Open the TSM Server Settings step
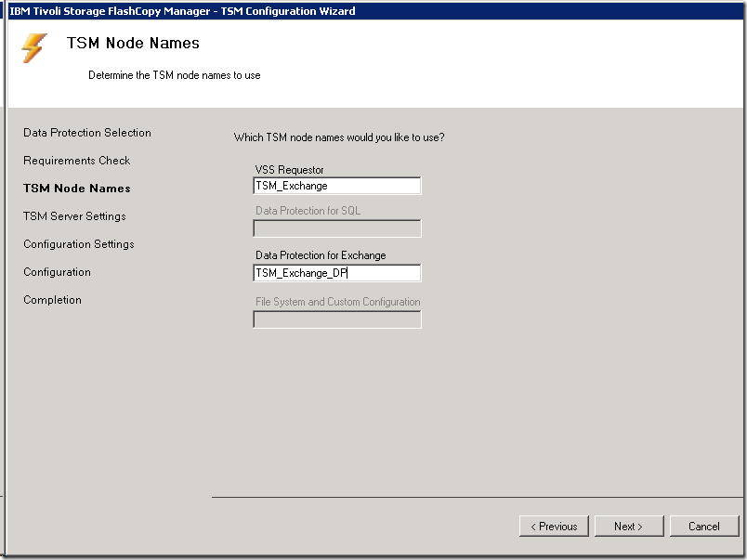747x560 pixels. (74, 216)
